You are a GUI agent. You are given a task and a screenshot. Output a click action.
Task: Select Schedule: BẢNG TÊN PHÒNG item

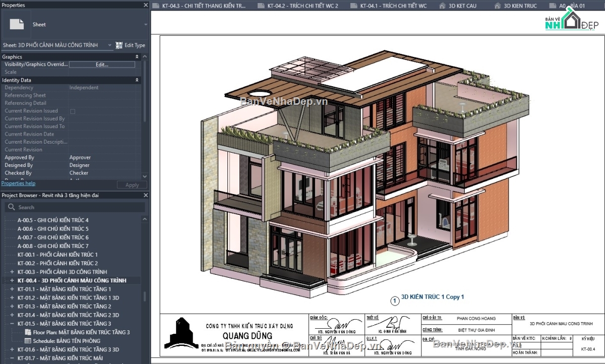67,341
